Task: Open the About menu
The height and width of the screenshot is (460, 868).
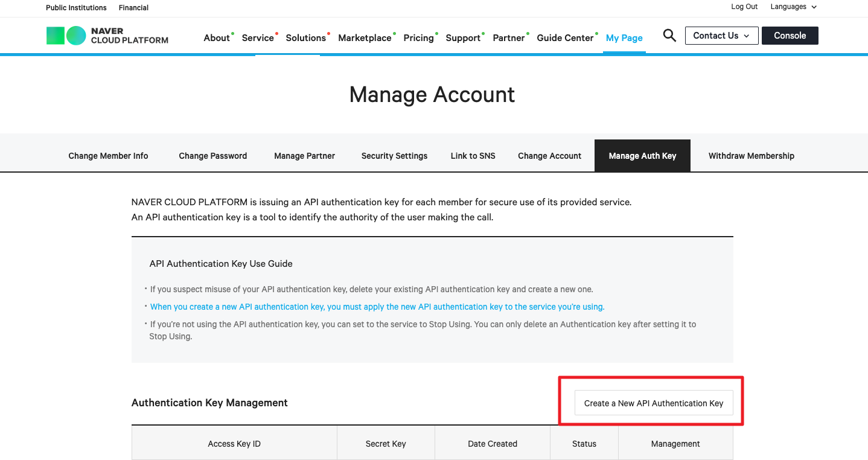Action: (217, 38)
